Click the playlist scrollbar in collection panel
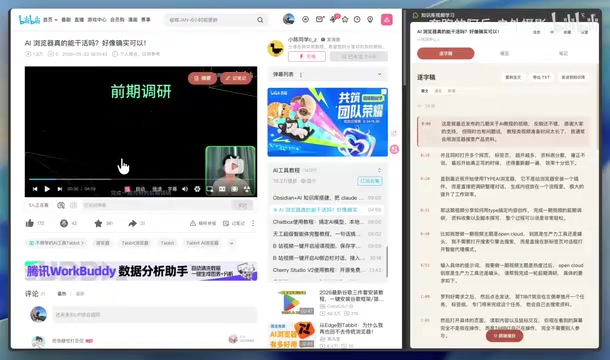Image resolution: width=610 pixels, height=360 pixels. (387, 262)
